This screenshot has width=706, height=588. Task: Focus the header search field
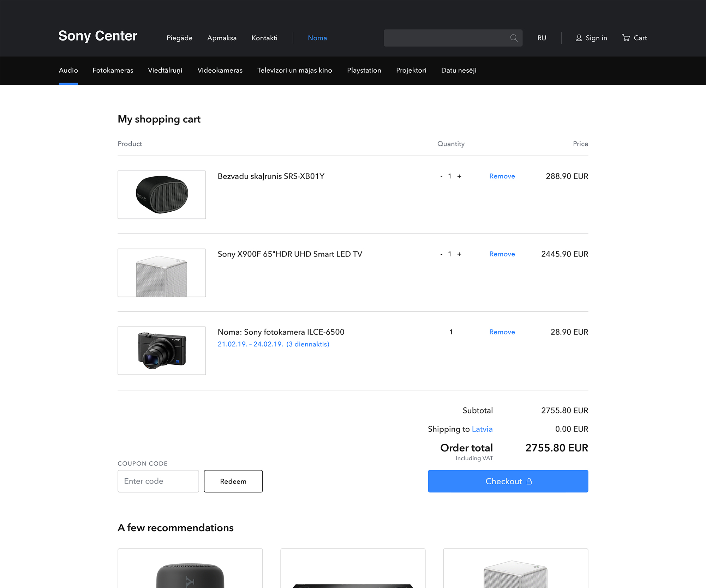coord(453,38)
